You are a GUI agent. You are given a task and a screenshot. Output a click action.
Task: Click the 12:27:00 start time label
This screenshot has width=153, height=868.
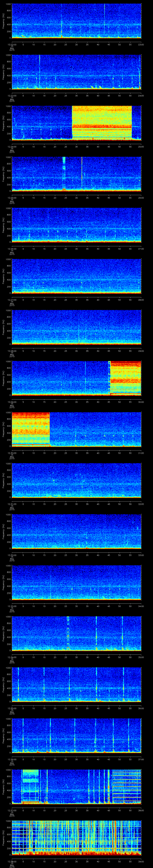coord(12,300)
